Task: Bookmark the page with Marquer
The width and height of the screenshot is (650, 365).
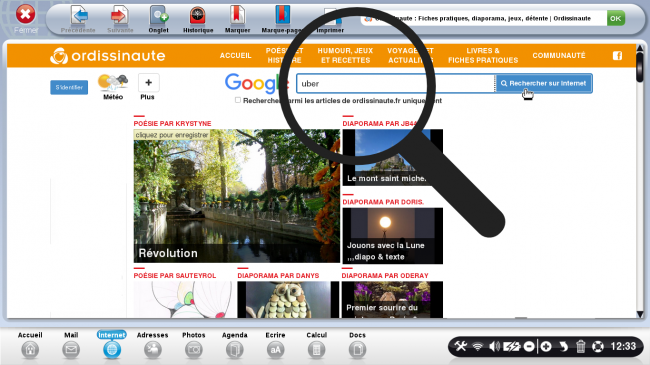Action: 237,19
